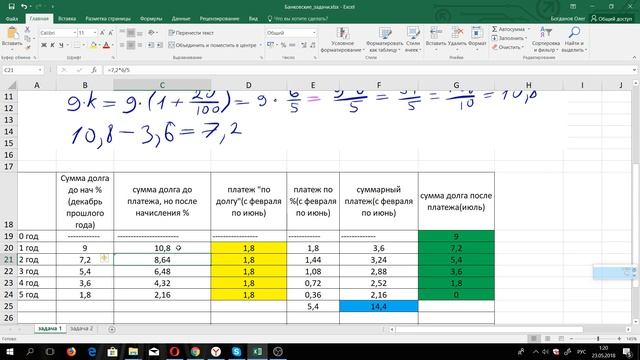Expand the font color dropdown arrow

click(112, 45)
